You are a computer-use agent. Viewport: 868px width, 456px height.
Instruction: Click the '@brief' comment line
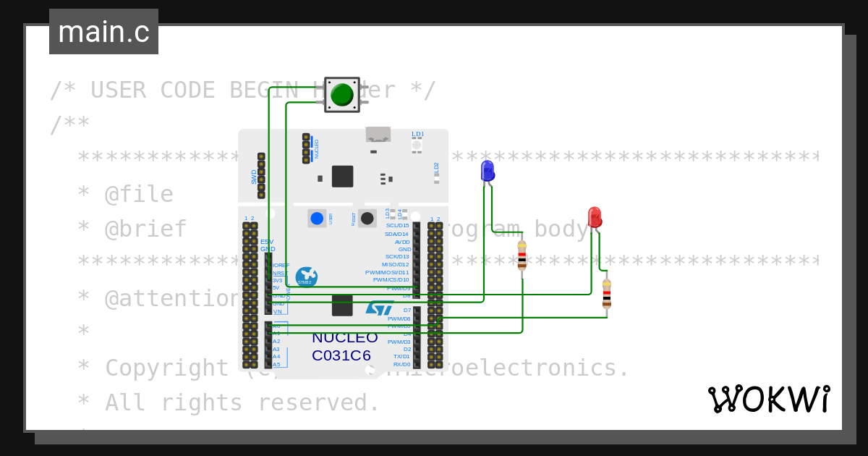point(146,229)
